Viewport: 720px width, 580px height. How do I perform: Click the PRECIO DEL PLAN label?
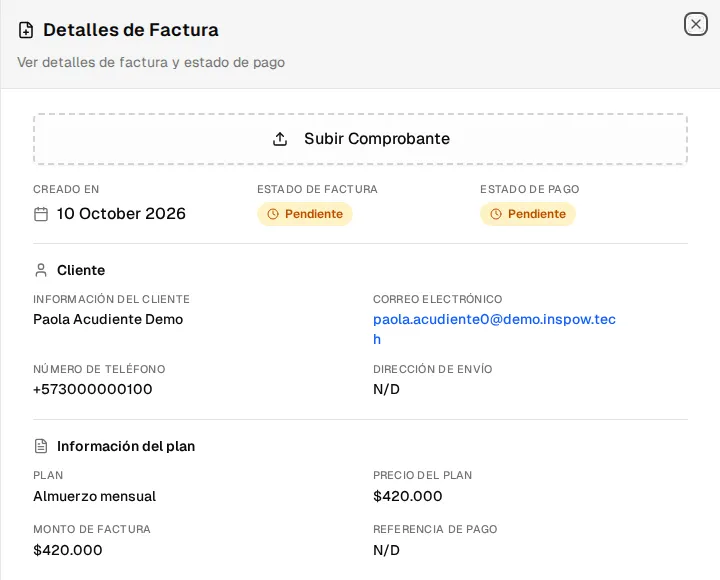pyautogui.click(x=422, y=475)
